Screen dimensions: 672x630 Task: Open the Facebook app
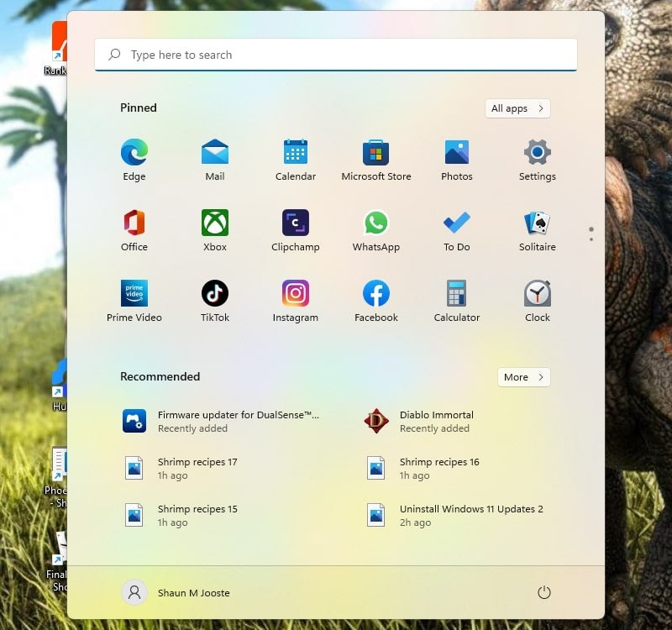375,301
